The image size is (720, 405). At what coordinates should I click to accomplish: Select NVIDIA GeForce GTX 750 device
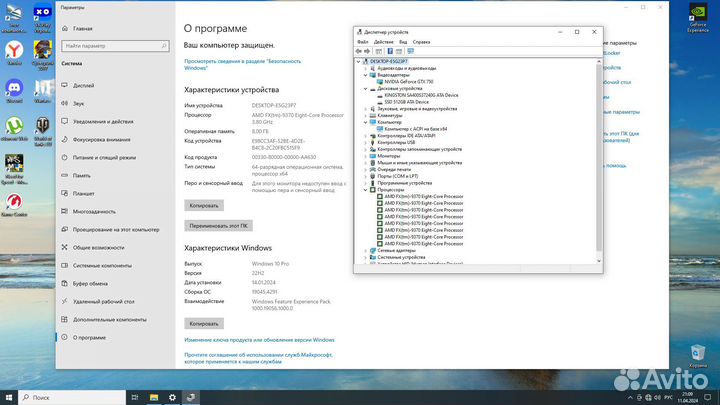coord(409,82)
